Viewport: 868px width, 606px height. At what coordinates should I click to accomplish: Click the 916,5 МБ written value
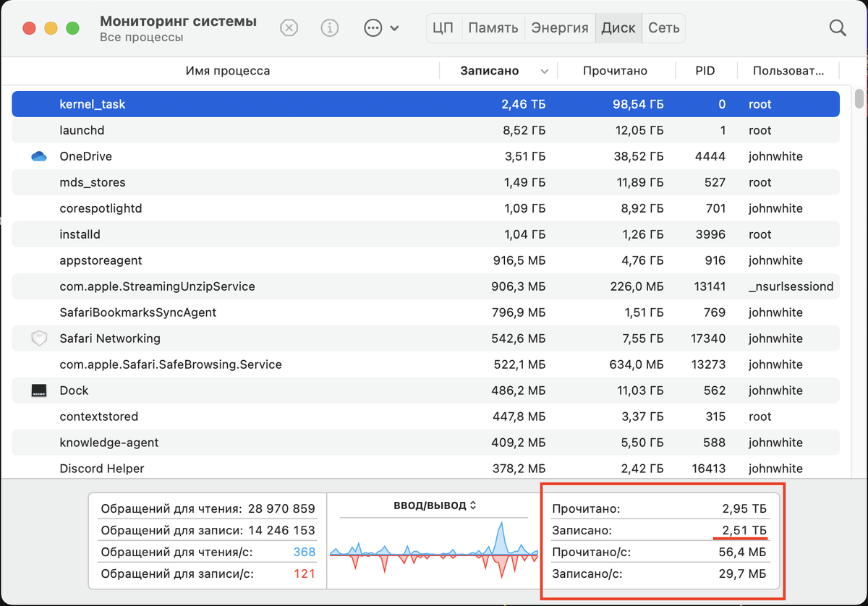519,260
